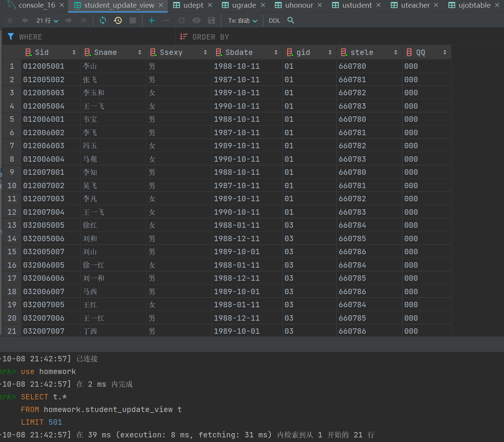Screen dimensions: 504x442
Task: Revert changes with the undo icon
Action: tap(182, 20)
